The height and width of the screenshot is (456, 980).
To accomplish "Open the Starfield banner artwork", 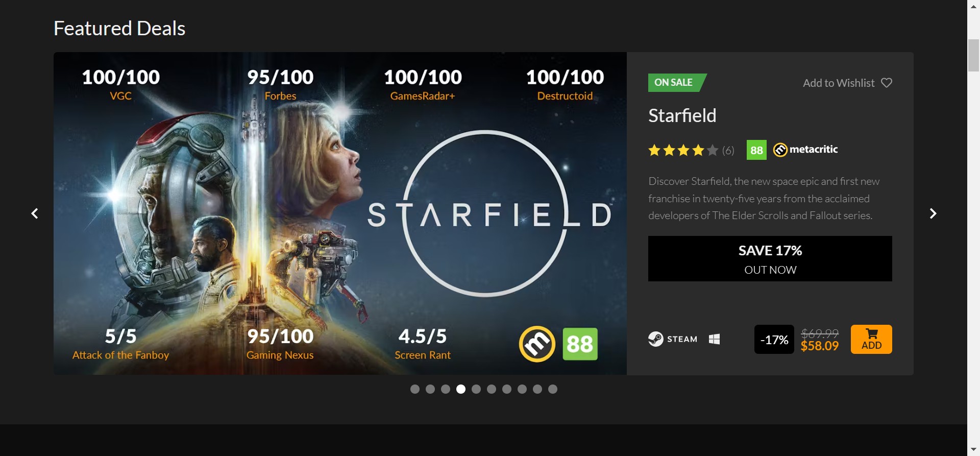I will [x=340, y=213].
